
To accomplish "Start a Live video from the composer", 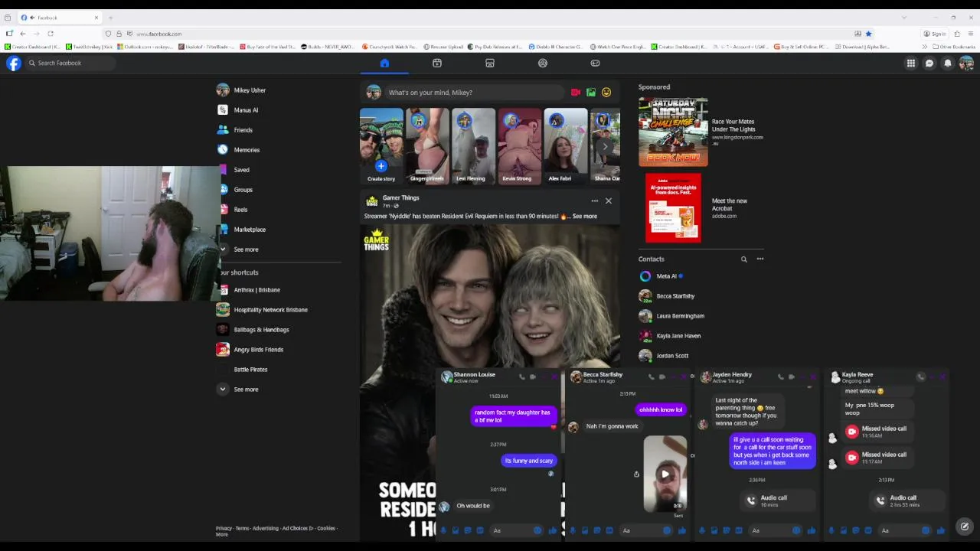I will 576,93.
